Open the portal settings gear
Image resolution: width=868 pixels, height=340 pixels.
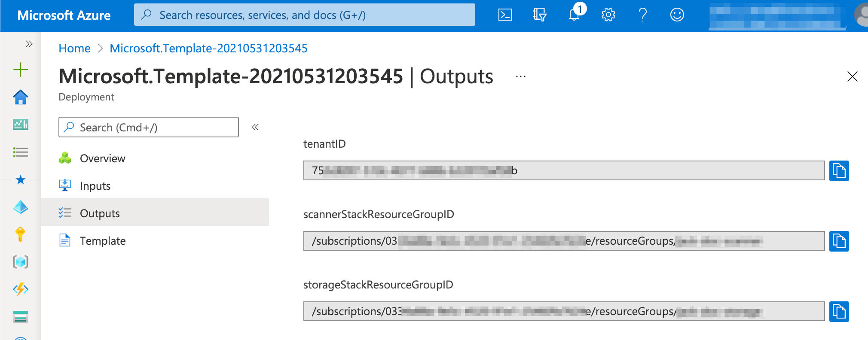[608, 15]
